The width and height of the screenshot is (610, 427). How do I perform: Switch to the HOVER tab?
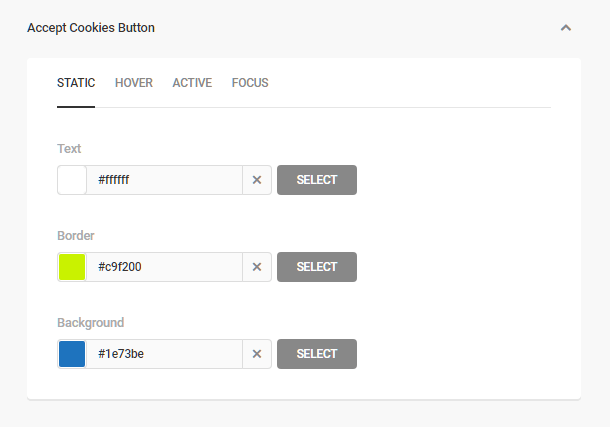[x=134, y=83]
